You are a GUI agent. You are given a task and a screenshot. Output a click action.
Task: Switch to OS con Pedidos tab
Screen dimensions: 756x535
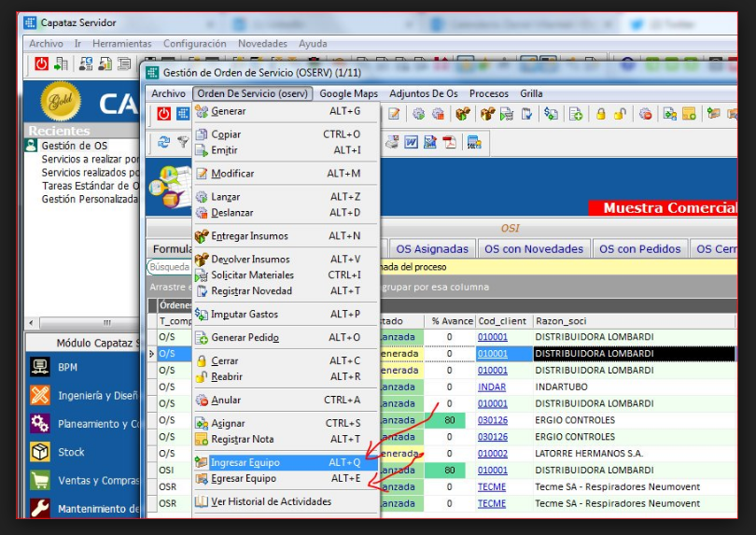click(x=640, y=249)
